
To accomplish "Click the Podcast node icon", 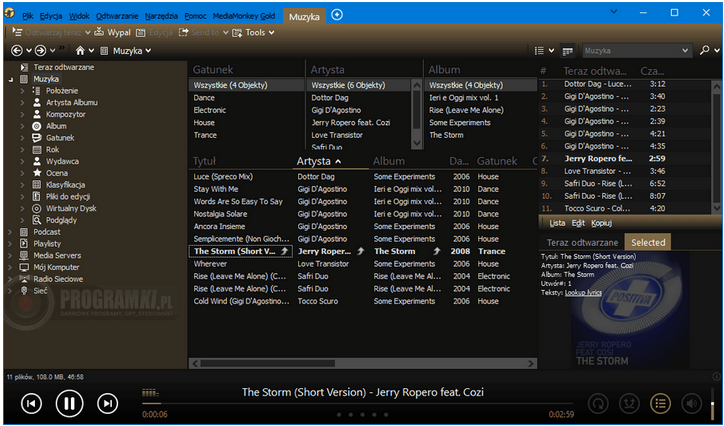I will coord(24,232).
